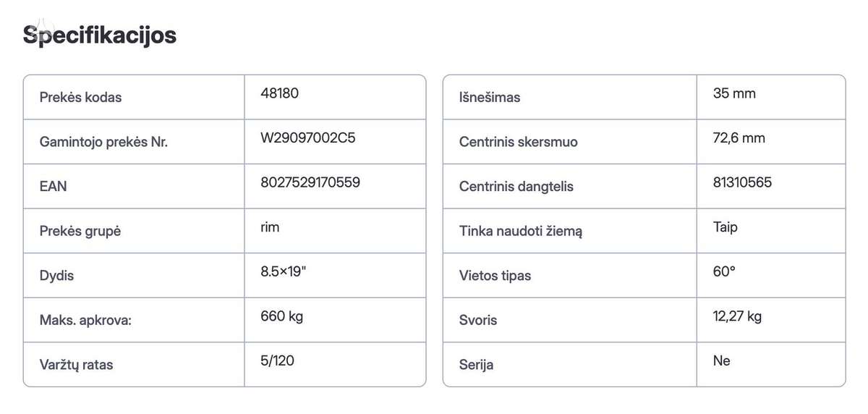Click the Išnešimas value 35 mm
868x414 pixels.
[x=734, y=93]
